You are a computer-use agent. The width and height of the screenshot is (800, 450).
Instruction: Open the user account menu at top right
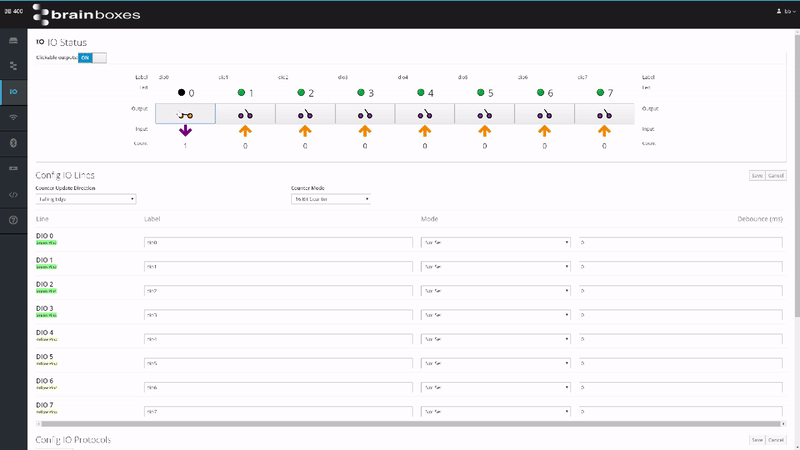(785, 11)
